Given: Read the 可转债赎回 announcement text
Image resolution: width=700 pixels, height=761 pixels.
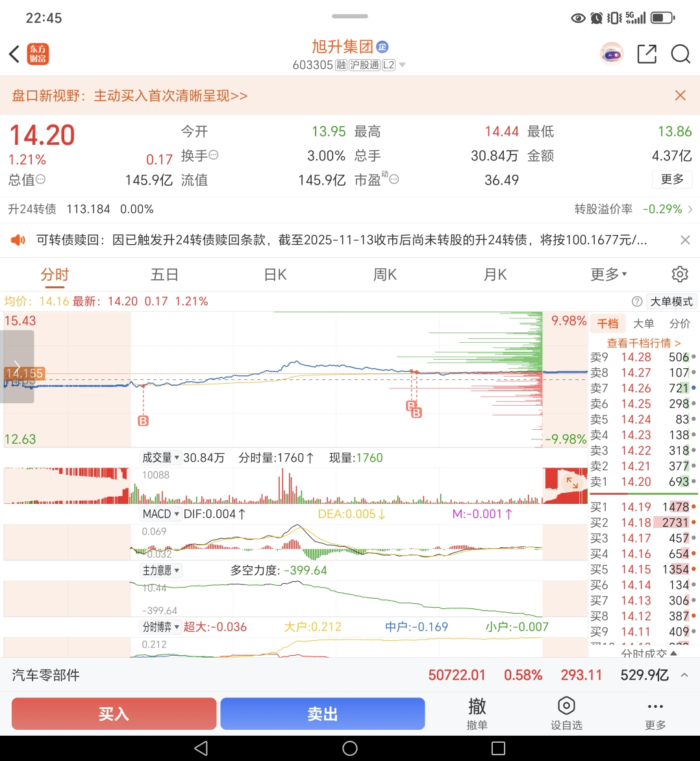Looking at the screenshot, I should pyautogui.click(x=342, y=240).
